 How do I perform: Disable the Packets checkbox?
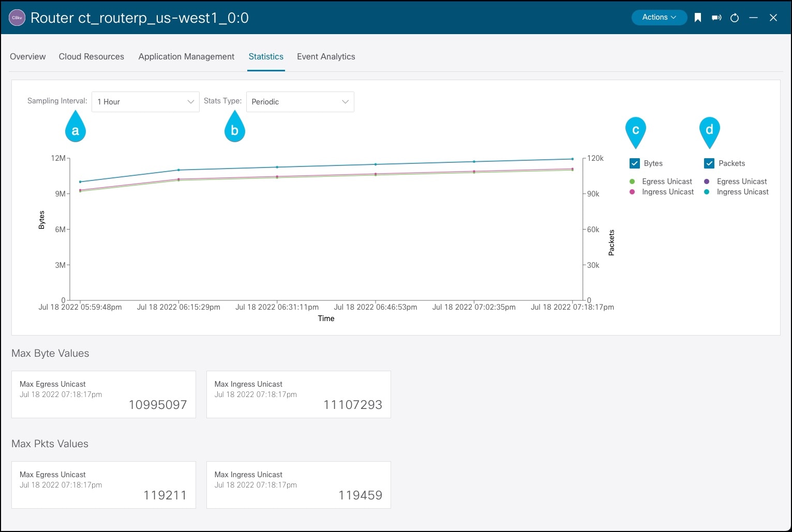[x=709, y=163]
